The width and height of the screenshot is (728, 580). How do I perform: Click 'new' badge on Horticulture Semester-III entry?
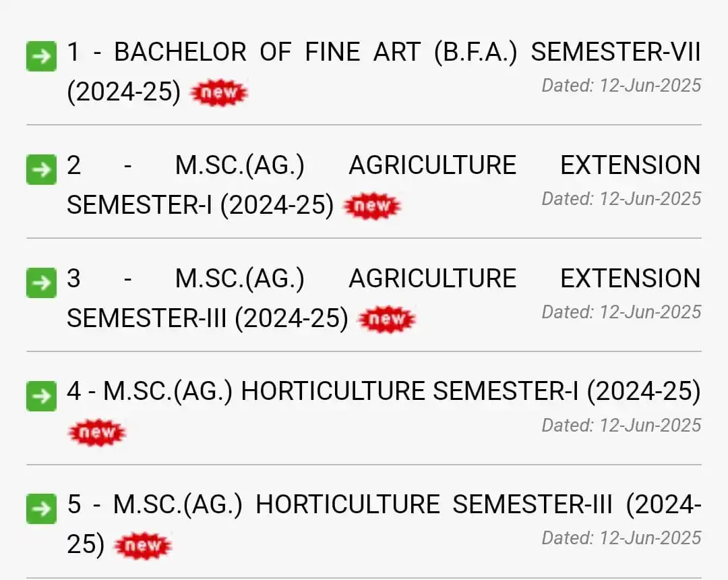pyautogui.click(x=142, y=546)
